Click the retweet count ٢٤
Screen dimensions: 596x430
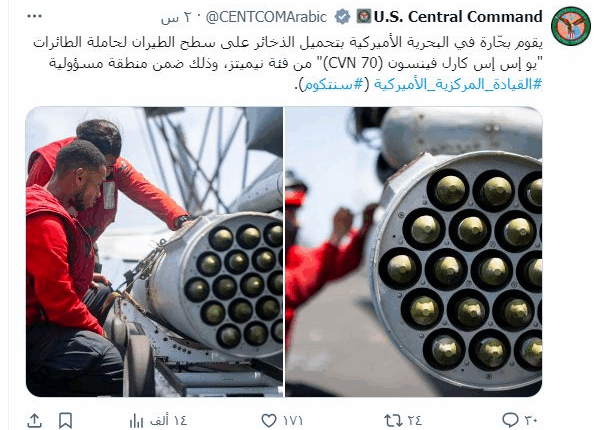coord(415,420)
